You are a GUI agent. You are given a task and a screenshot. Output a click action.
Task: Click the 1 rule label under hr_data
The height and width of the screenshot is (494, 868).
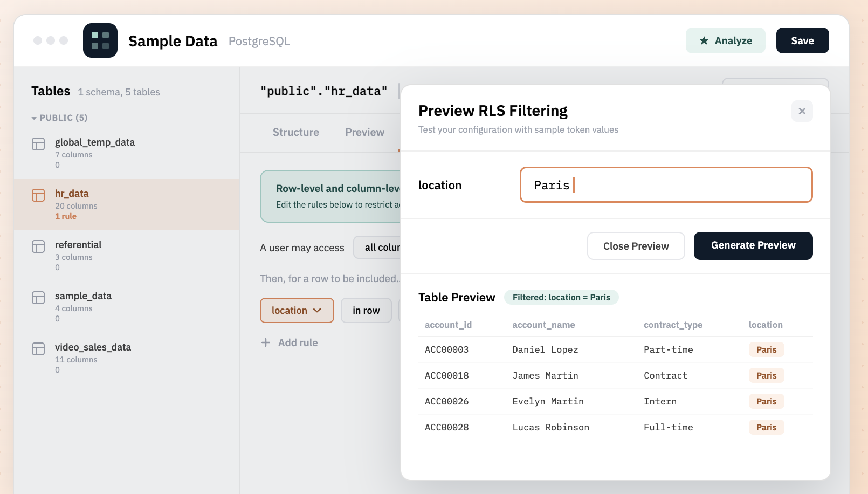point(66,216)
